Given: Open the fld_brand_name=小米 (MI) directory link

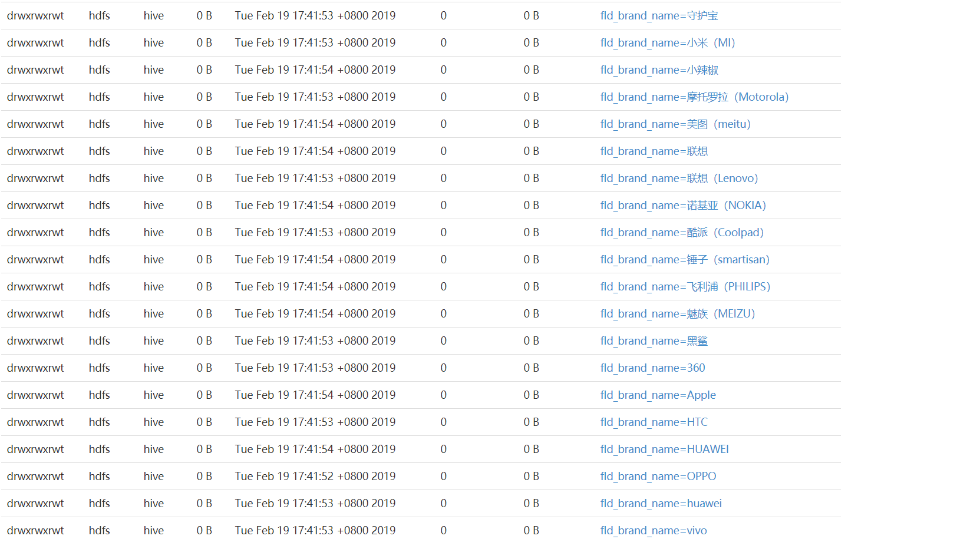Looking at the screenshot, I should 668,43.
